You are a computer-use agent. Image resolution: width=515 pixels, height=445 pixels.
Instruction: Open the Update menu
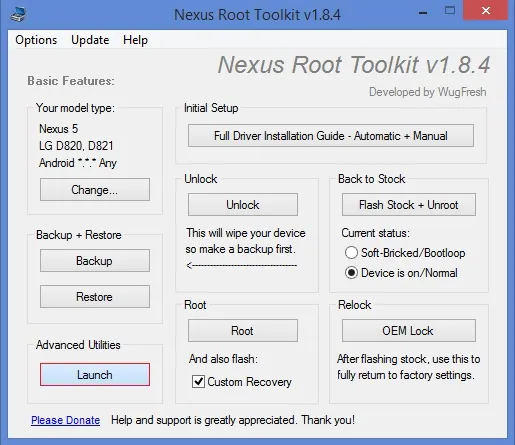[90, 40]
